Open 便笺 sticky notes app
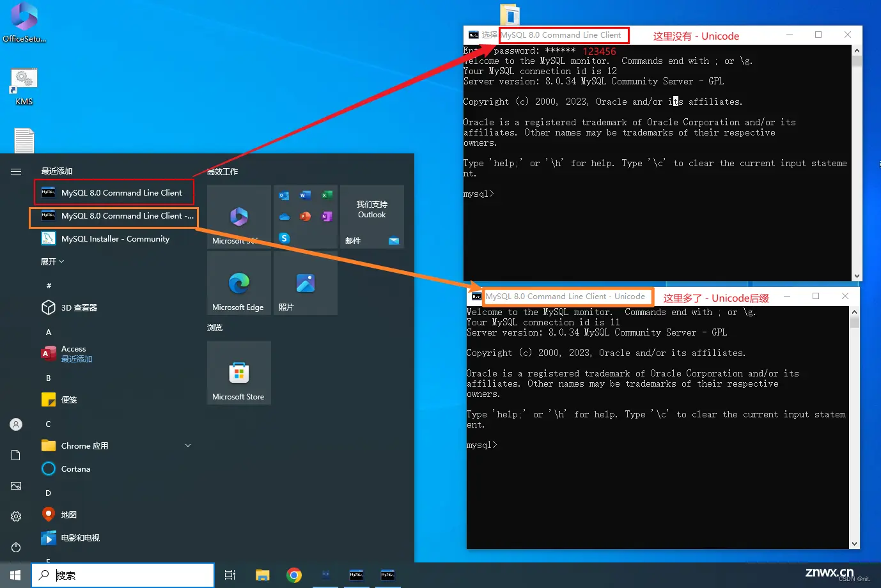881x588 pixels. pyautogui.click(x=114, y=400)
